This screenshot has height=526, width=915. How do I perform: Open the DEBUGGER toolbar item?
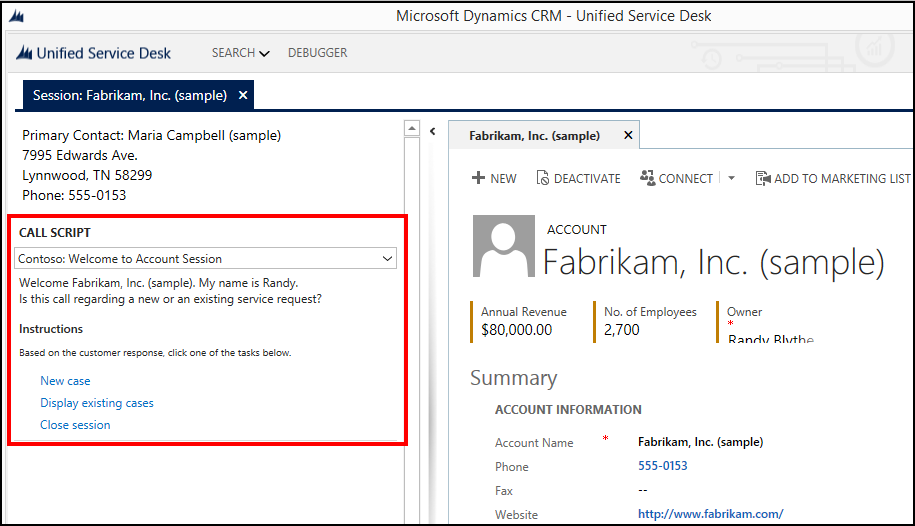click(317, 53)
